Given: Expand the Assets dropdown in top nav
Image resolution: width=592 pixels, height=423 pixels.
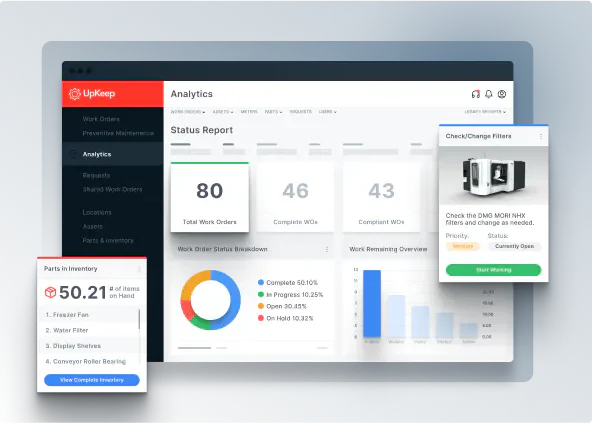Looking at the screenshot, I should pyautogui.click(x=223, y=112).
